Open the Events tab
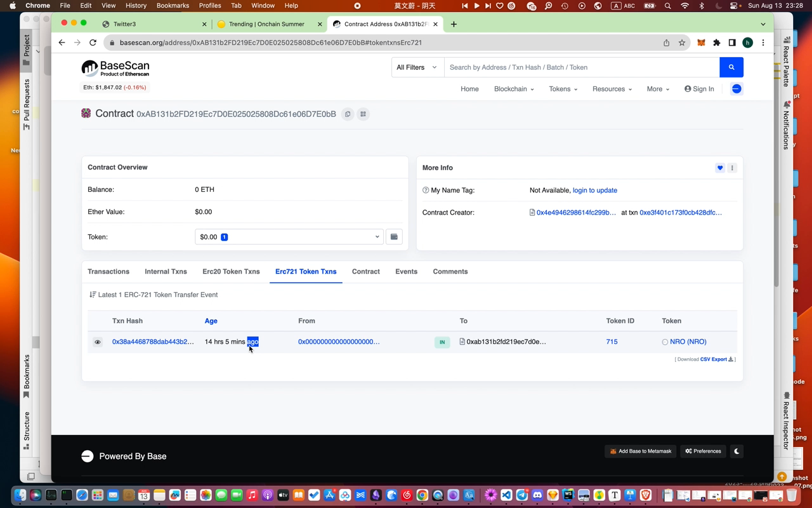 point(406,272)
